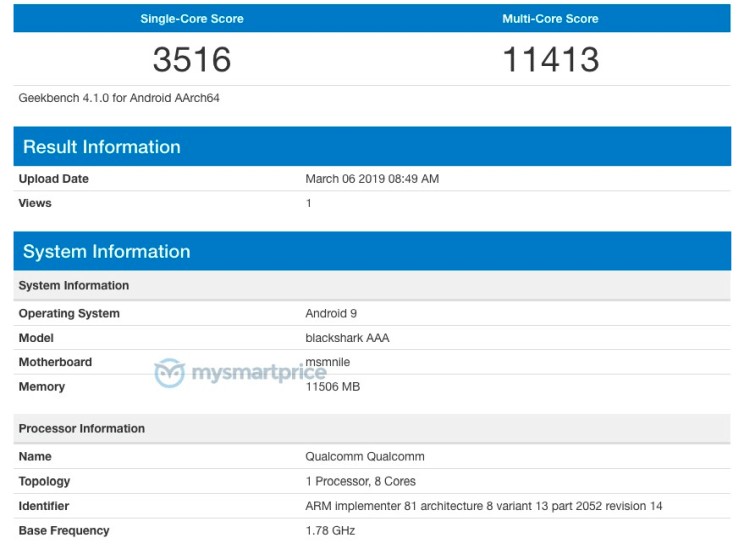Click the Views row label
The image size is (750, 549).
click(35, 203)
